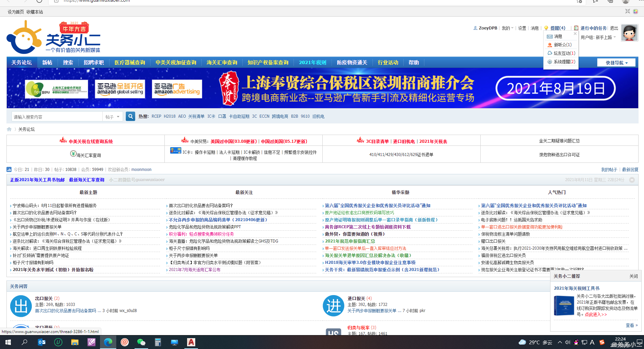Click the volume speaker tray icon
This screenshot has height=349, width=644.
point(568,343)
